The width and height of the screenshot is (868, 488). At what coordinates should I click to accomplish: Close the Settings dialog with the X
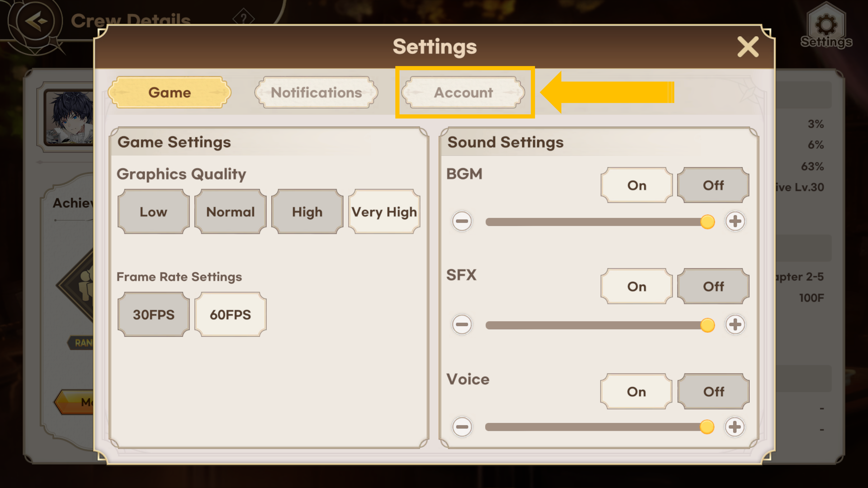coord(748,47)
